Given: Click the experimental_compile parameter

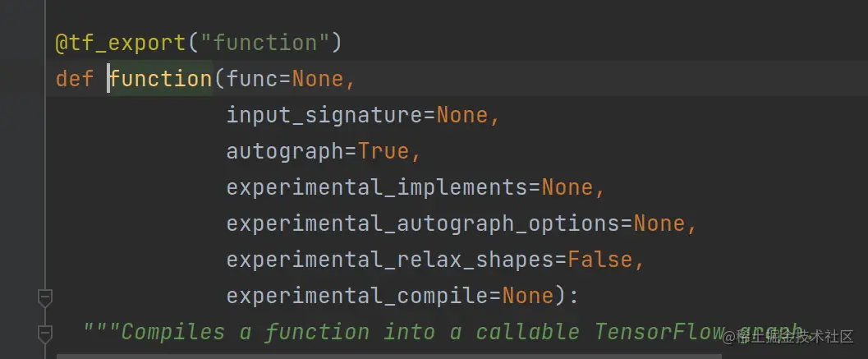Looking at the screenshot, I should tap(357, 296).
